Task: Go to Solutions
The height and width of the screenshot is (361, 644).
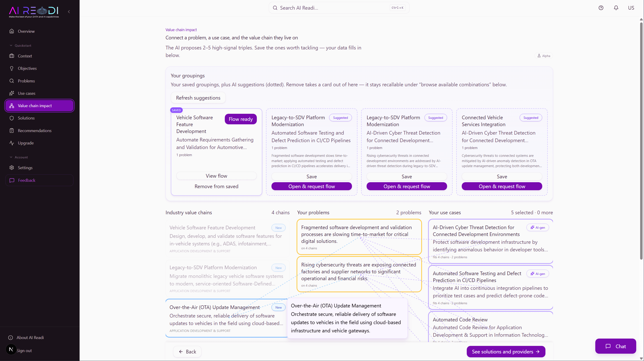Action: pyautogui.click(x=40, y=118)
